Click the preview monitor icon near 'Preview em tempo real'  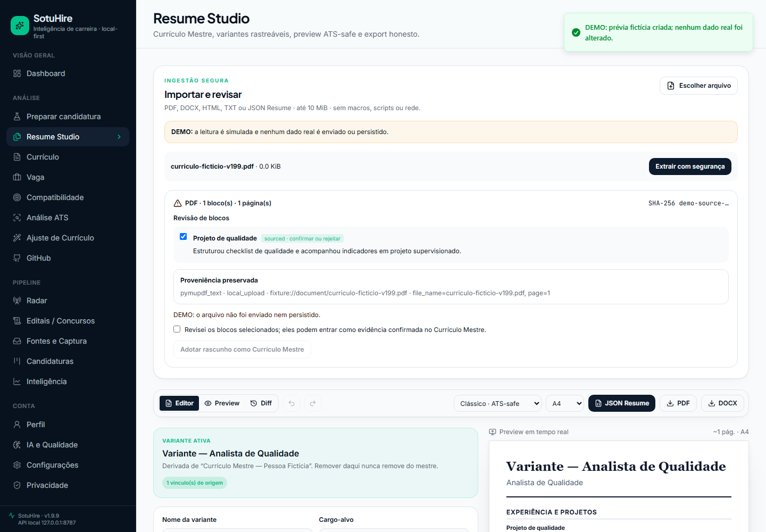point(493,432)
